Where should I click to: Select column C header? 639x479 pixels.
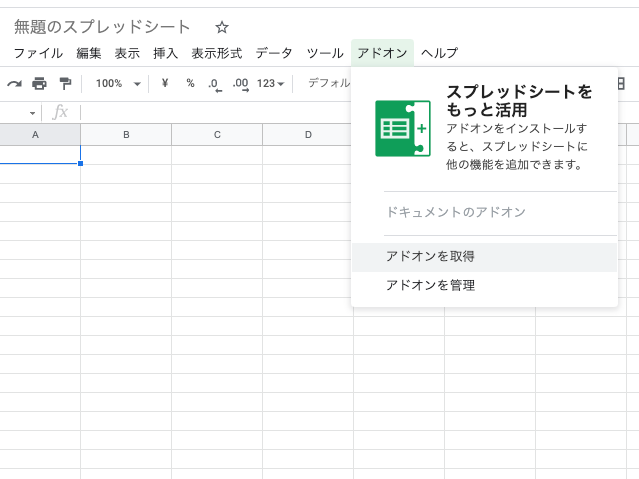pyautogui.click(x=217, y=135)
